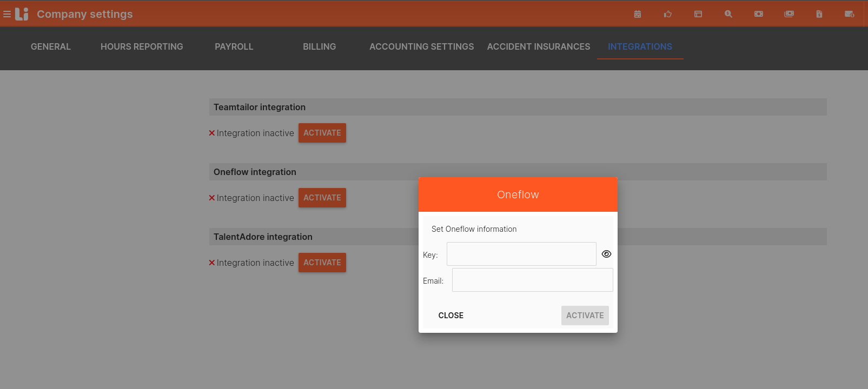Close the Oneflow dialog
This screenshot has height=389, width=868.
point(451,316)
